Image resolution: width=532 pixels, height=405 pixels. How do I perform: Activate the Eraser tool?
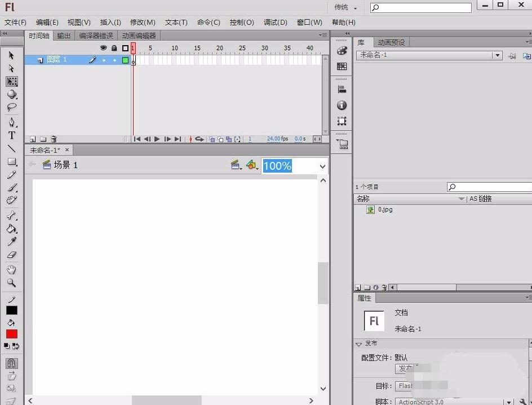pyautogui.click(x=11, y=256)
